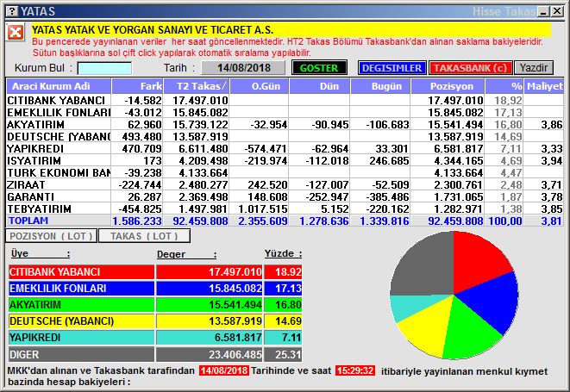Click the red X close icon beside company name
Screen dimensions: 570x392
click(16, 33)
